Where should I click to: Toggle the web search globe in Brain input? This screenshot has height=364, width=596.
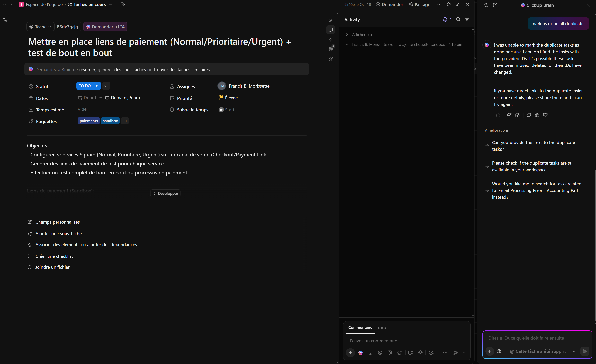(499, 351)
